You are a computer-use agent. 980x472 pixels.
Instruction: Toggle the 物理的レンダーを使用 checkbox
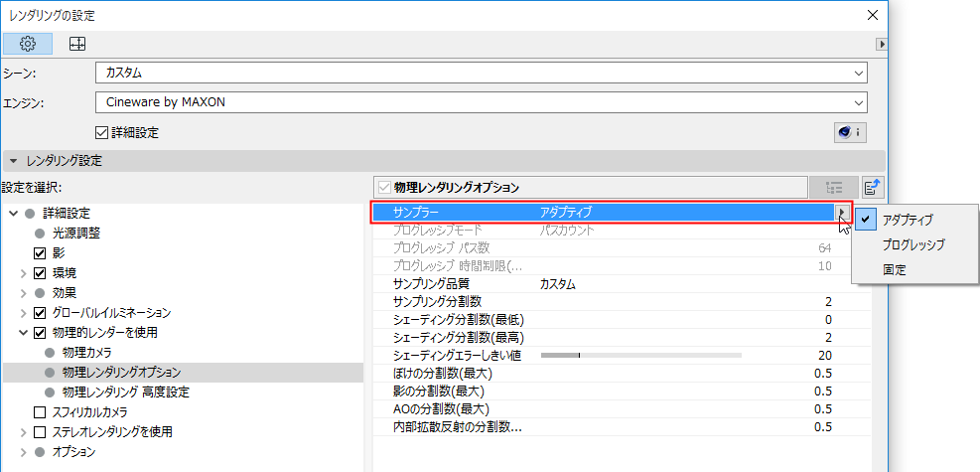(40, 333)
